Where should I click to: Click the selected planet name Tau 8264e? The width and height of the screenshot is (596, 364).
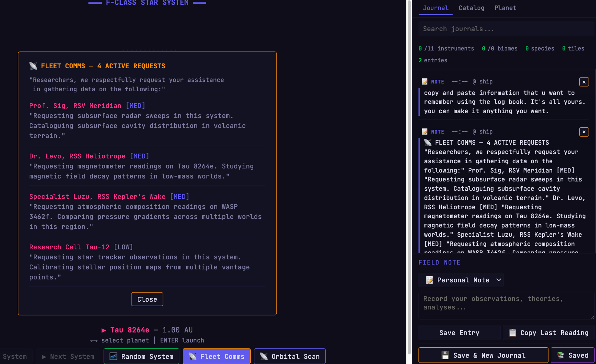130,330
